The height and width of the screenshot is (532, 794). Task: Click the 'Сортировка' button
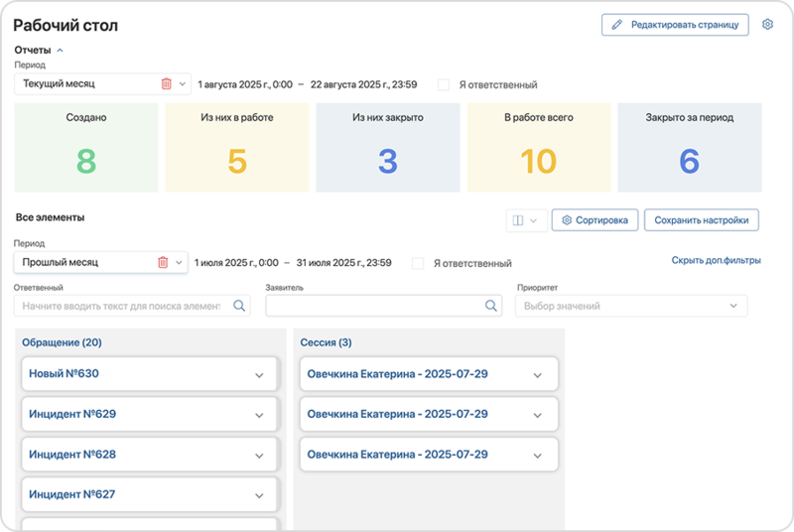click(595, 220)
